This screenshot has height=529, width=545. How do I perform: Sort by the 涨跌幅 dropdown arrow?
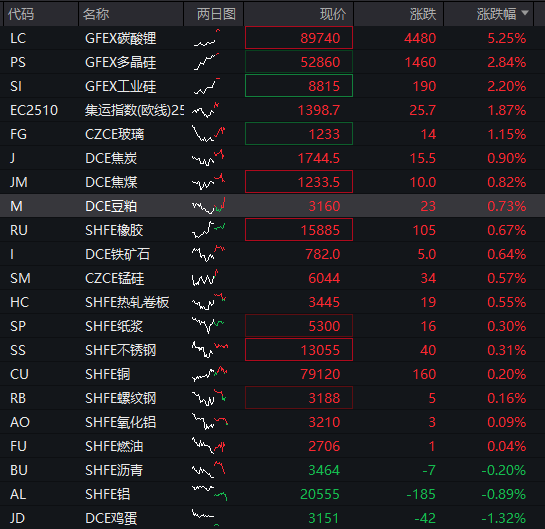[x=525, y=13]
